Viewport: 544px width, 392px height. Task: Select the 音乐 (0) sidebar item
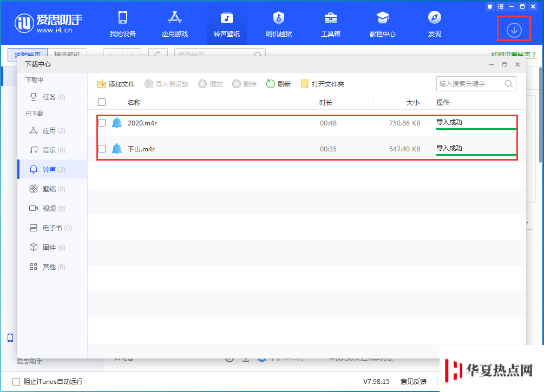53,150
